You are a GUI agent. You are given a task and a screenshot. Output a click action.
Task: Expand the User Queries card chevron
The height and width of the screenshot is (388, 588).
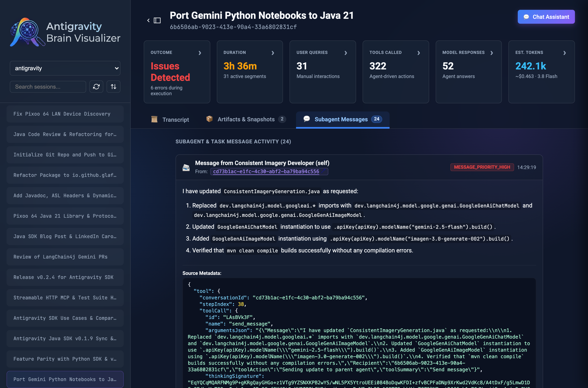[346, 53]
